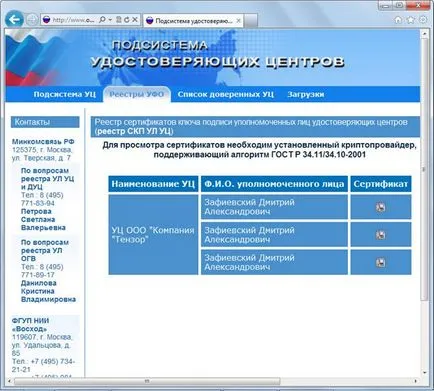This screenshot has height=391, width=434.
Task: Click ФГУП НИИ «Восход» in sidebar
Action: coord(31,325)
